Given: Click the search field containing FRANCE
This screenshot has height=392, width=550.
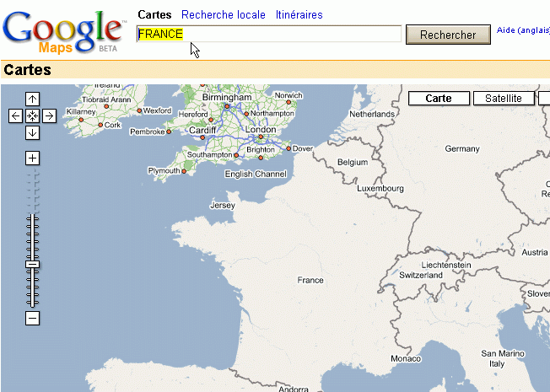Looking at the screenshot, I should (269, 34).
